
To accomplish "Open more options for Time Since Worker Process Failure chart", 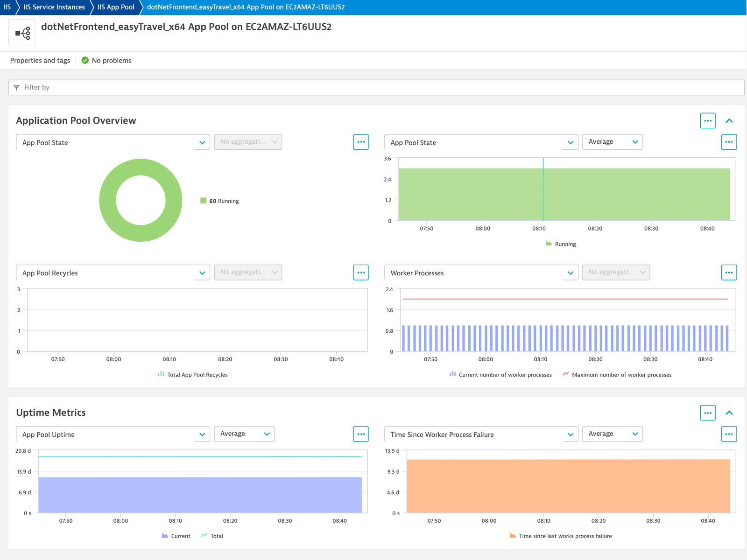I will pyautogui.click(x=729, y=434).
